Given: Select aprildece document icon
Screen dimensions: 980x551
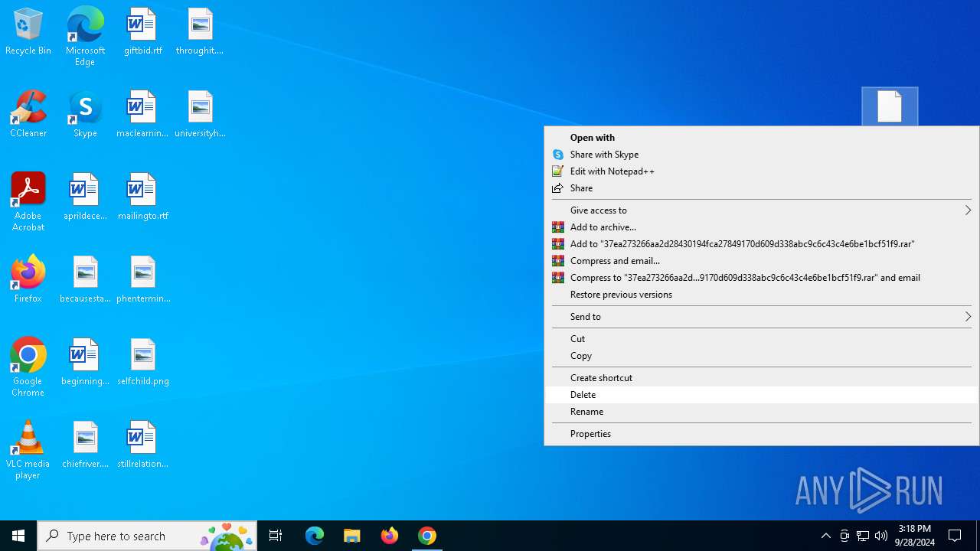Looking at the screenshot, I should point(85,197).
